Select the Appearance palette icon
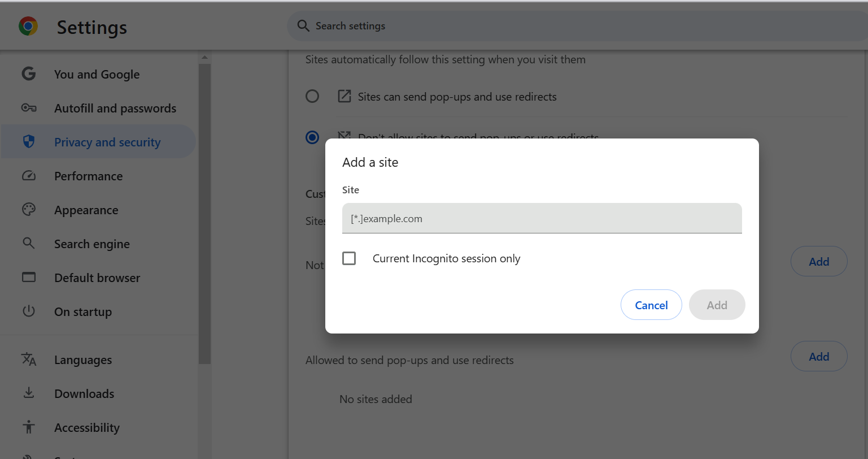This screenshot has width=868, height=459. (28, 209)
